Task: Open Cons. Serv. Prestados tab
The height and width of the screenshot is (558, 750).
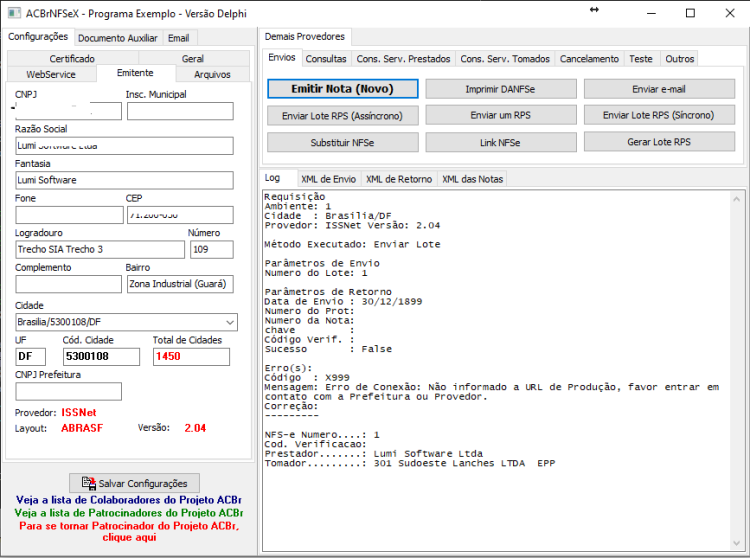Action: [x=403, y=59]
